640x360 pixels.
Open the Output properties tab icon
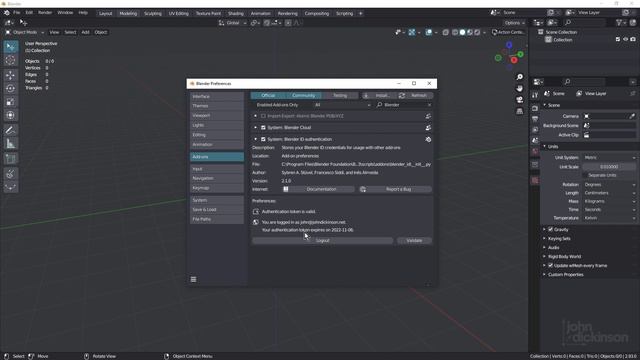[535, 119]
